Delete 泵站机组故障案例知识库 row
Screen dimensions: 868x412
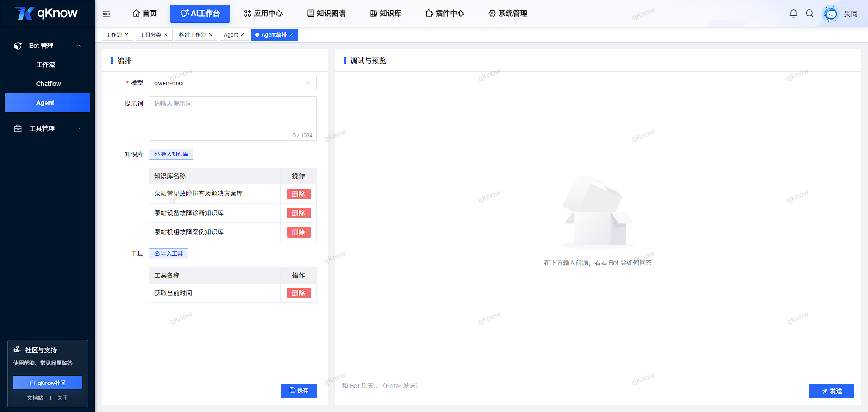tap(298, 232)
